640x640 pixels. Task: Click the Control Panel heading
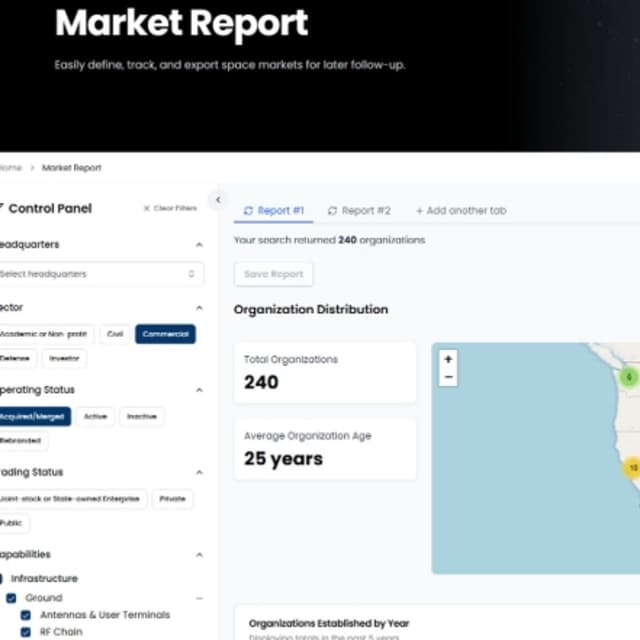[x=50, y=209]
